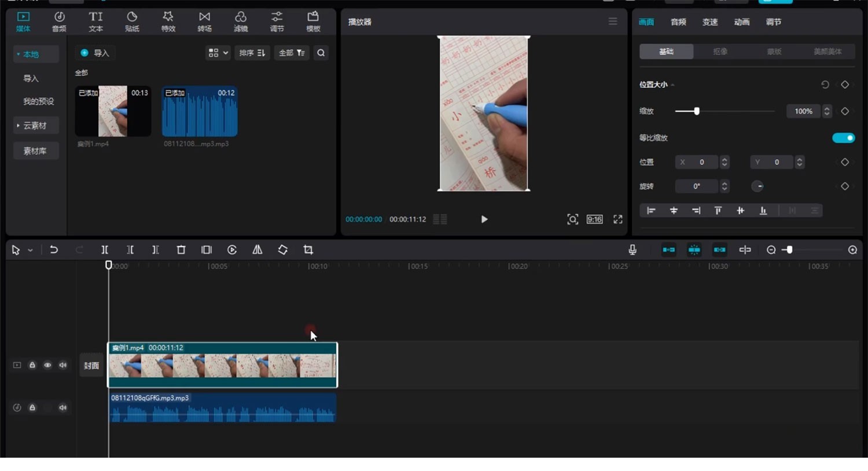
Task: Open the 滤镜 filters tab
Action: click(x=241, y=21)
